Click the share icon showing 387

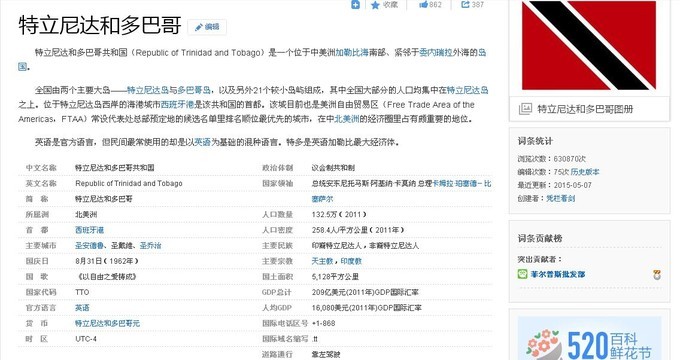465,5
